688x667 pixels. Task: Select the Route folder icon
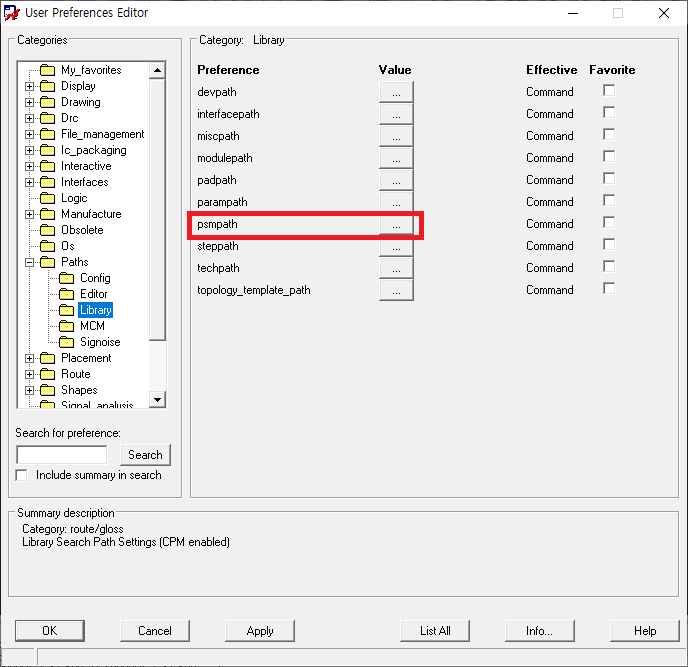47,374
